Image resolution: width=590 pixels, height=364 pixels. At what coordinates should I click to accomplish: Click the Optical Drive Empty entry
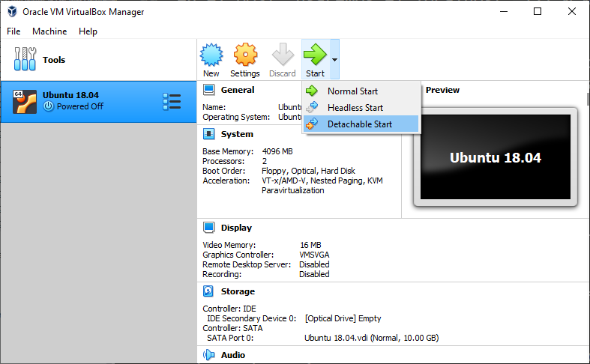click(x=343, y=318)
